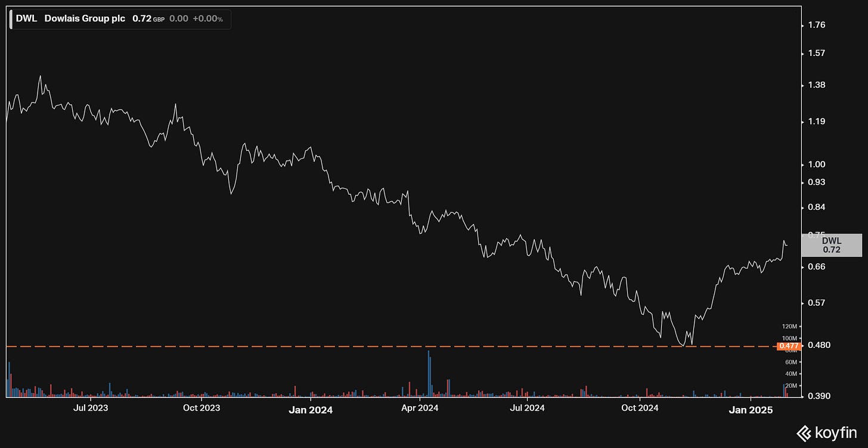Click the Jul 2024 date label
This screenshot has height=448, width=868.
[528, 408]
